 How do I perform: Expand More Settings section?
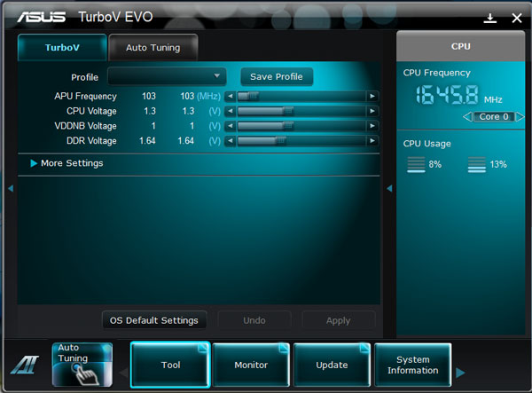click(66, 163)
